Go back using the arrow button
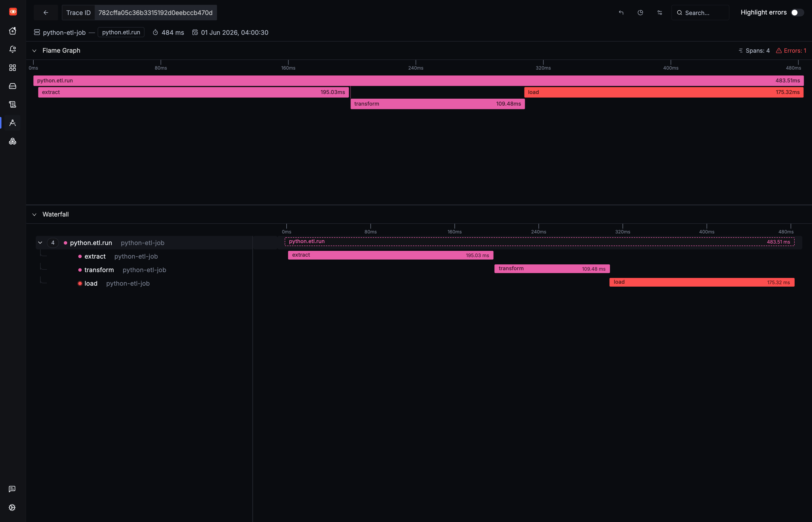Screen dimensions: 812x522 pos(46,13)
